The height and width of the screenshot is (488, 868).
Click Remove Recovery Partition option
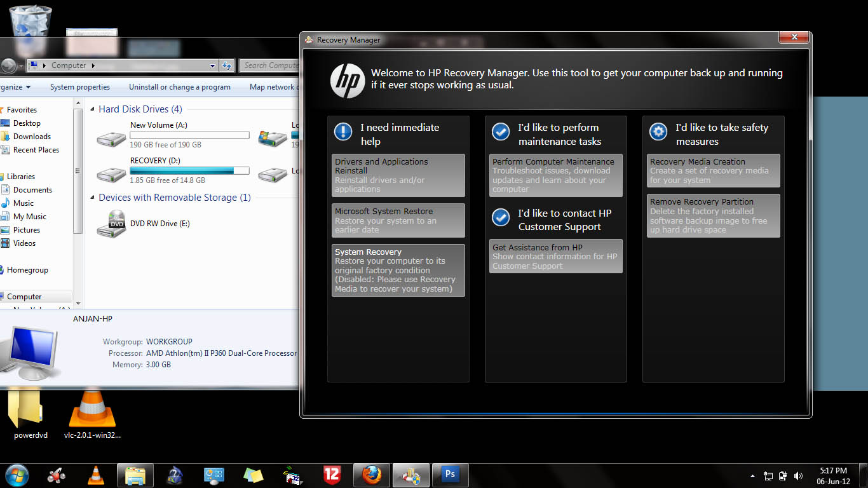point(713,216)
